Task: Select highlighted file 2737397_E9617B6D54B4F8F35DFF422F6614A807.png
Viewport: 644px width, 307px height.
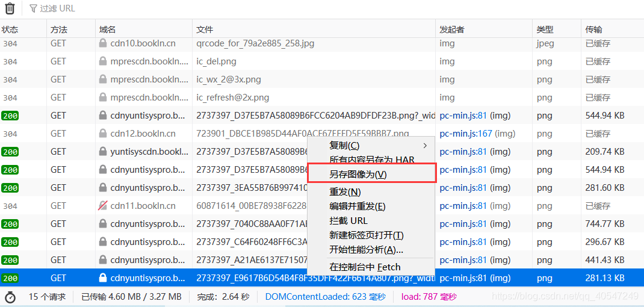Action: point(316,278)
